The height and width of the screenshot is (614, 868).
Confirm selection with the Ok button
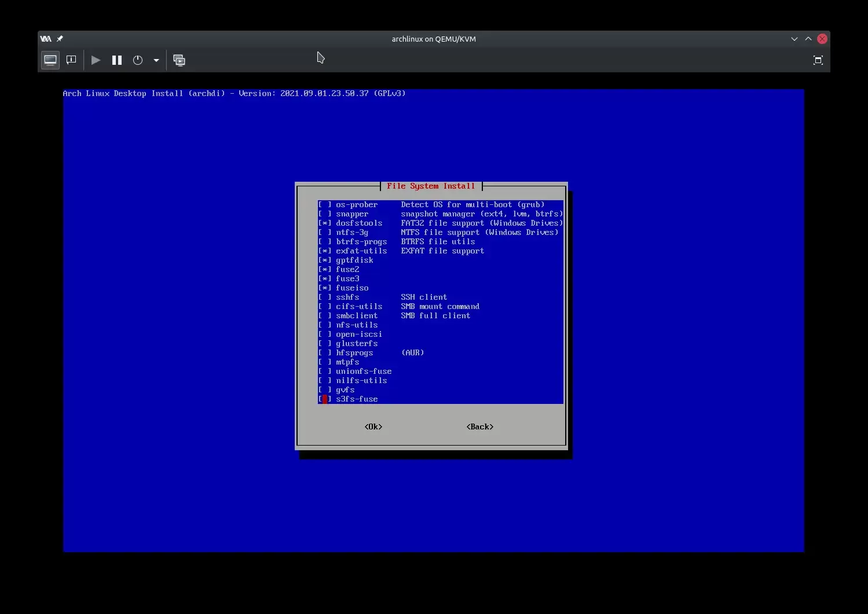tap(373, 427)
